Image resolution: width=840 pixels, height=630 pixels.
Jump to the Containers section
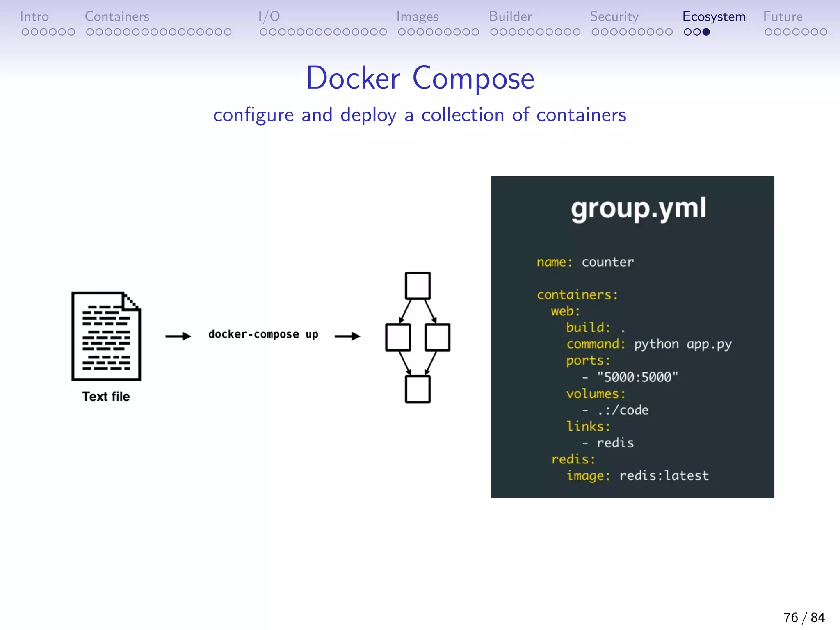tap(117, 16)
